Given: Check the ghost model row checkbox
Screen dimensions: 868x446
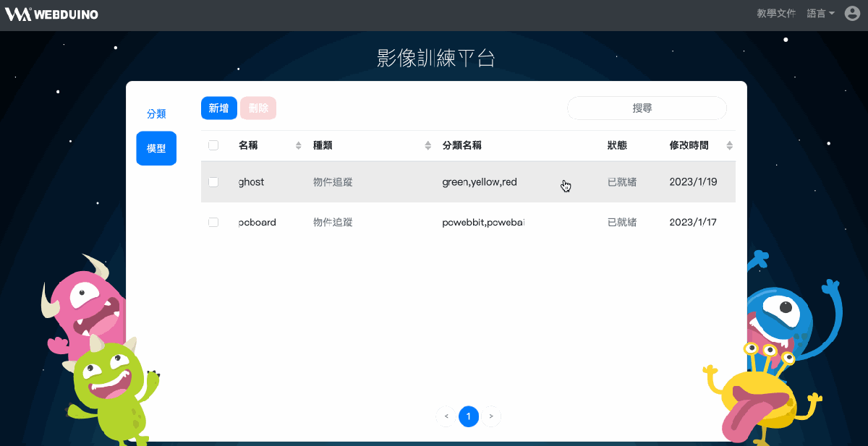Looking at the screenshot, I should coord(213,182).
